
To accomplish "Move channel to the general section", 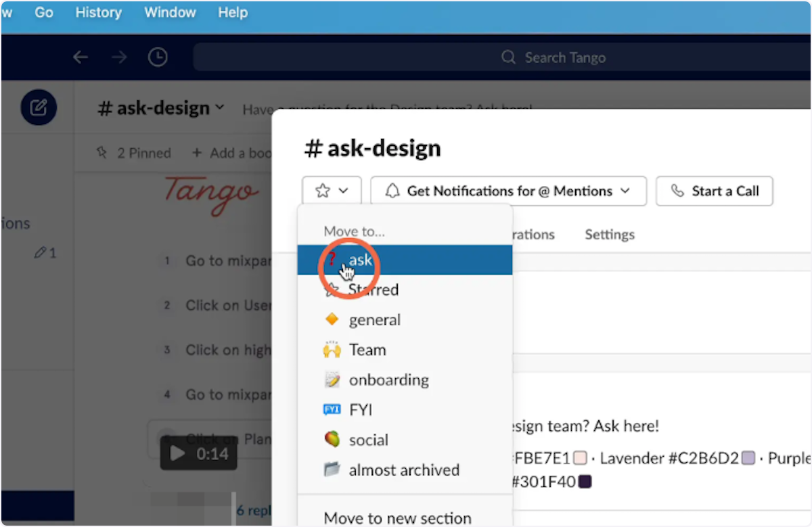I will coord(405,320).
